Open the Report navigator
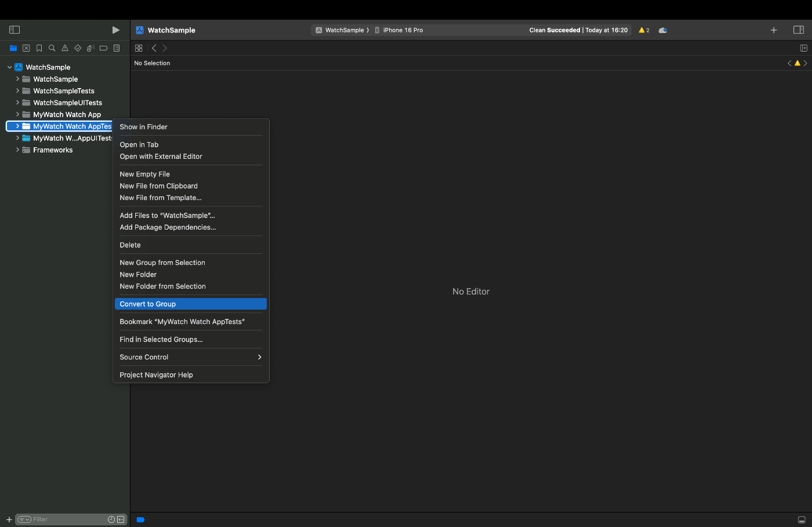 pyautogui.click(x=117, y=48)
